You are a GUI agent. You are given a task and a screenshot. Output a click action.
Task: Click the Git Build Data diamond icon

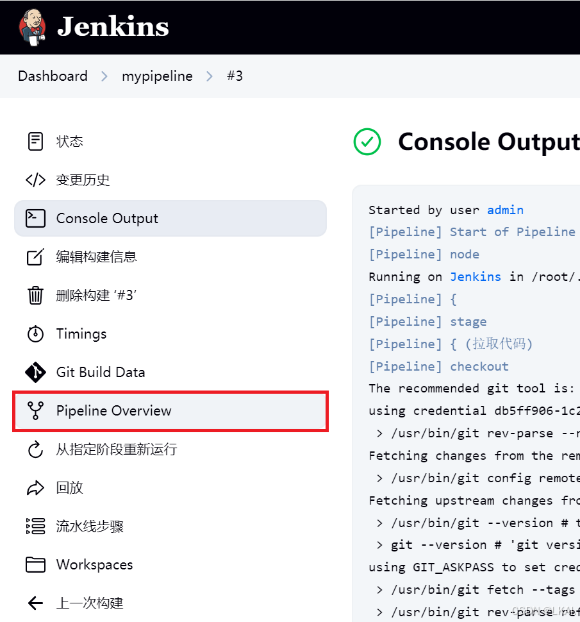coord(35,372)
